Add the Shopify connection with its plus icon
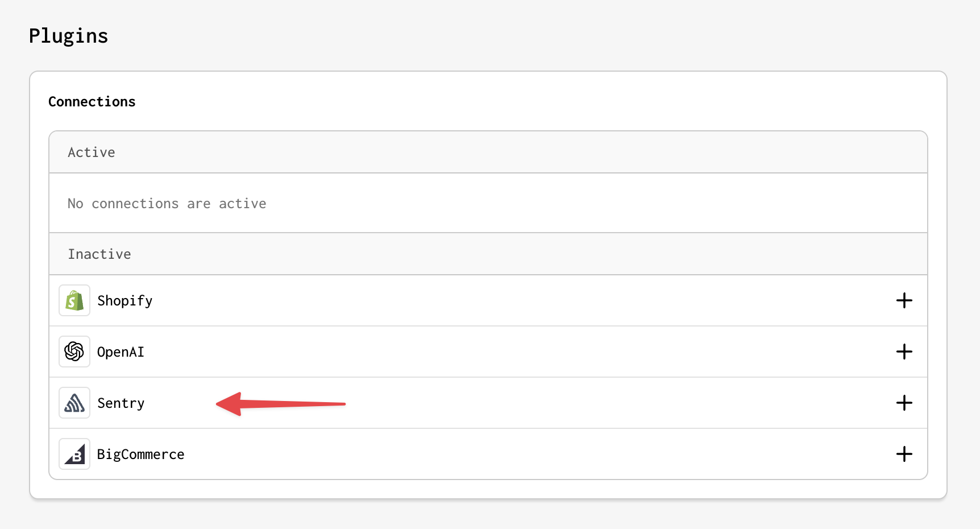The height and width of the screenshot is (529, 980). [x=904, y=300]
